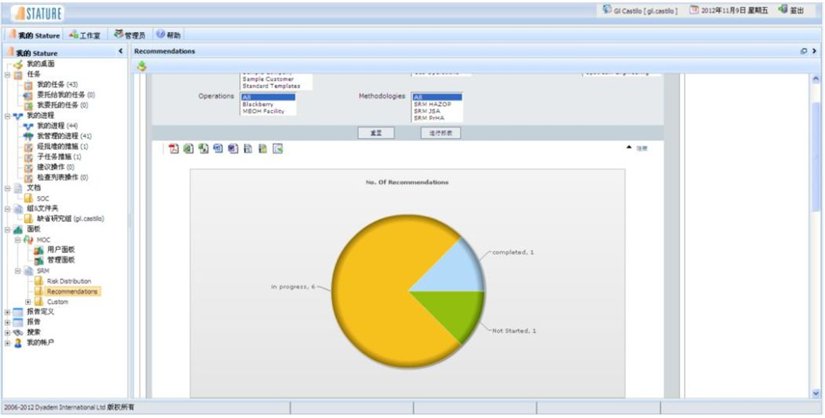Click the 重置 reset button
Screen dimensions: 825x418
tap(376, 133)
